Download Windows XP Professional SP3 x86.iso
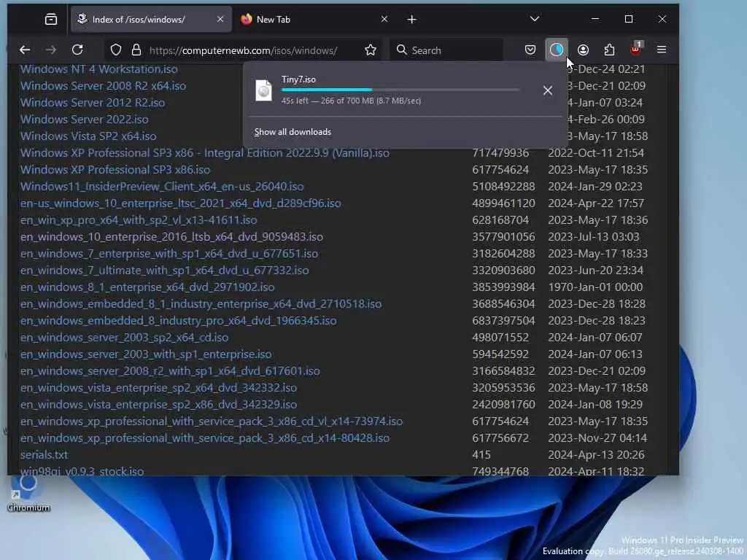This screenshot has width=747, height=560. click(x=115, y=169)
